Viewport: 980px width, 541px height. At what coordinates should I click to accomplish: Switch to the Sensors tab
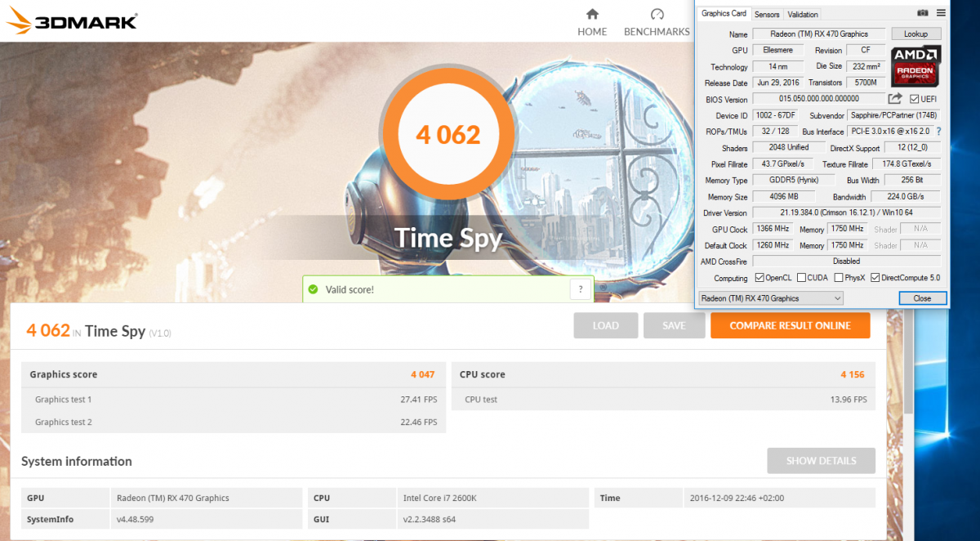(767, 14)
